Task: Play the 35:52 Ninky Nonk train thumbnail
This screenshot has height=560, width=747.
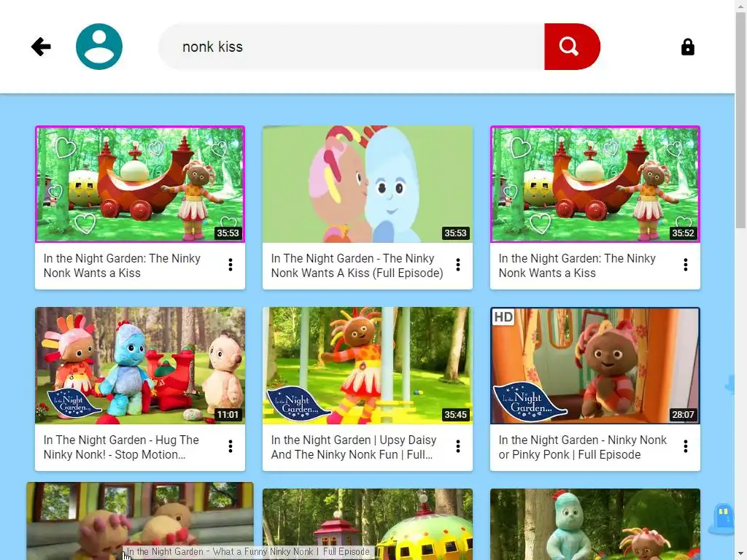Action: (595, 184)
